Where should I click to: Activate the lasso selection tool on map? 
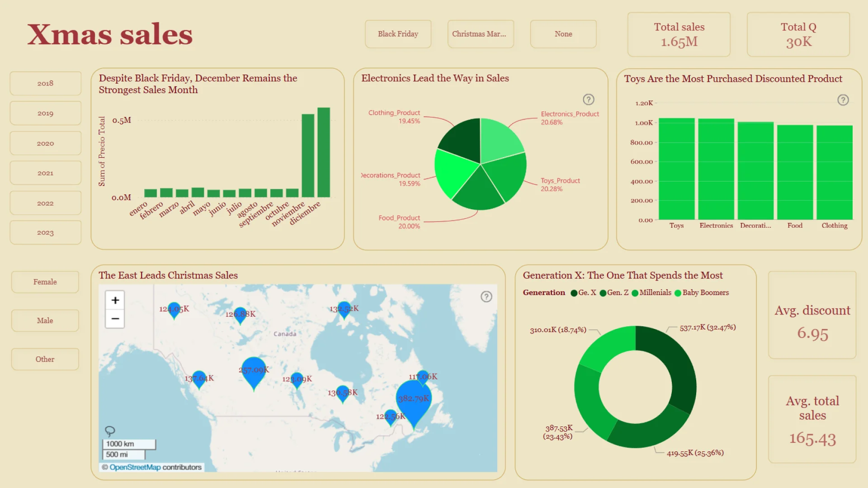coord(109,431)
